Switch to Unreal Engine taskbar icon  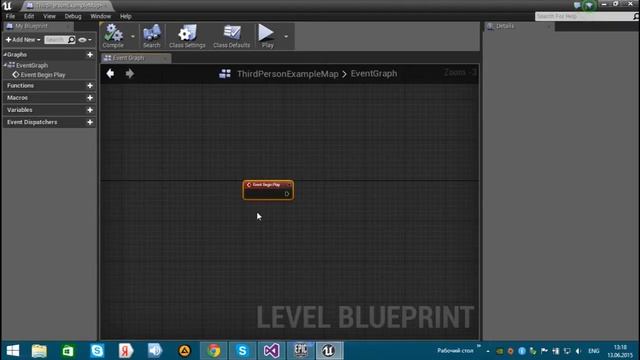pos(329,351)
